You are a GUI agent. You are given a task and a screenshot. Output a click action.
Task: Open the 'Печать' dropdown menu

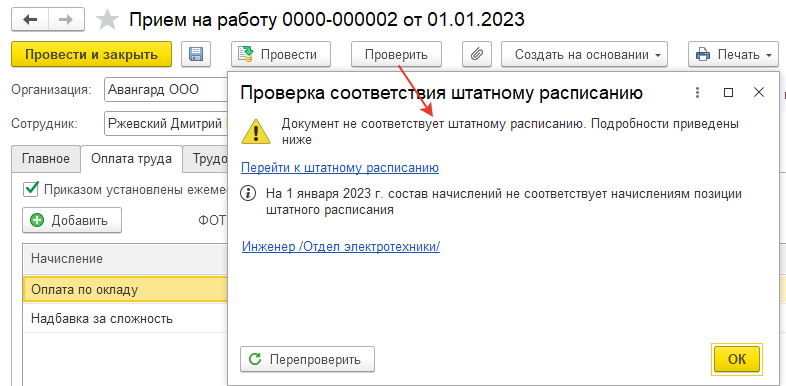coord(733,54)
